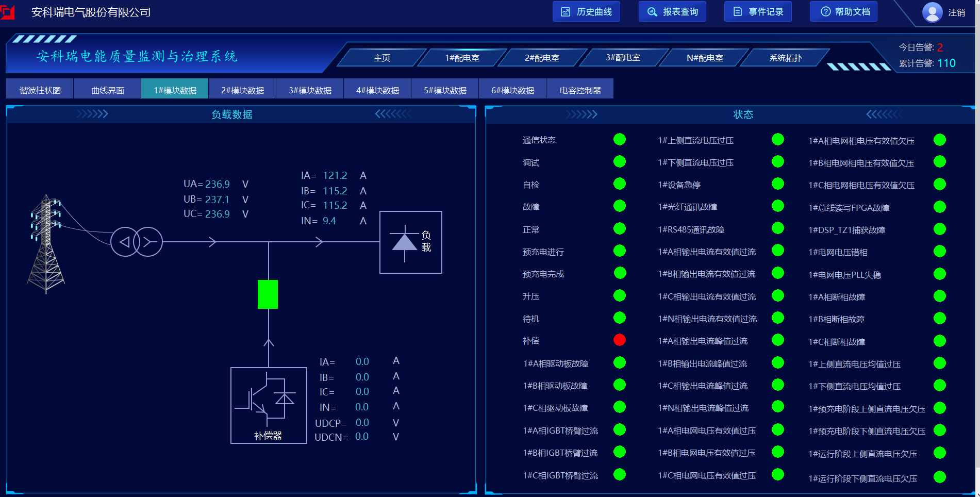Click the green breaker switch block
Viewport: 980px width, 497px height.
point(268,294)
